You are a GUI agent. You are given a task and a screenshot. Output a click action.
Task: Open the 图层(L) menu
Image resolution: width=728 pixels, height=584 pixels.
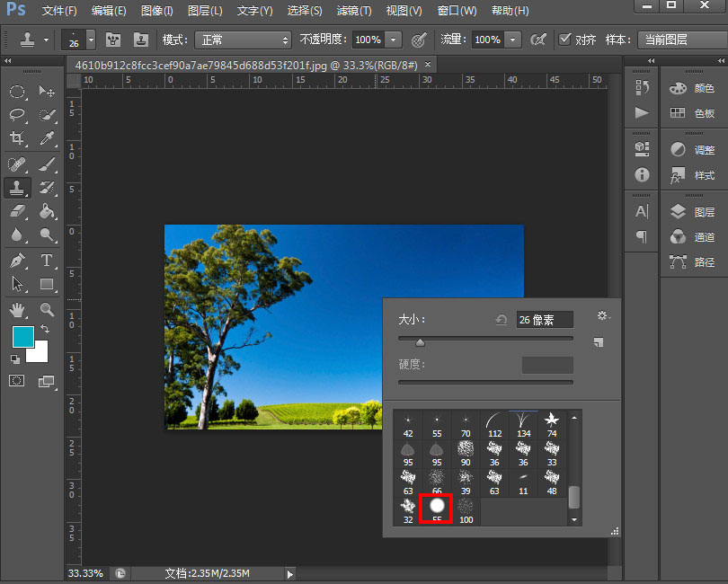tap(205, 10)
